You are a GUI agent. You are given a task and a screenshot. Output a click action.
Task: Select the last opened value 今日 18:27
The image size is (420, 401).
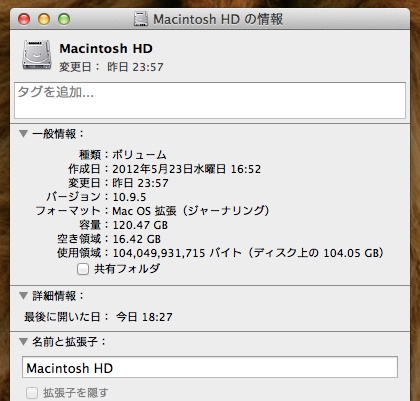(144, 317)
